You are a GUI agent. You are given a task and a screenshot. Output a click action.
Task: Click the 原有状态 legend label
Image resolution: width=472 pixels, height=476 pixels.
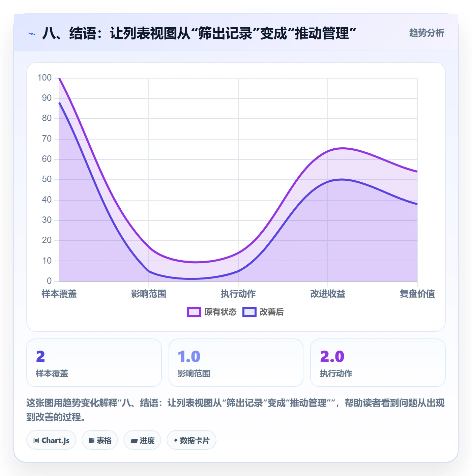click(220, 312)
